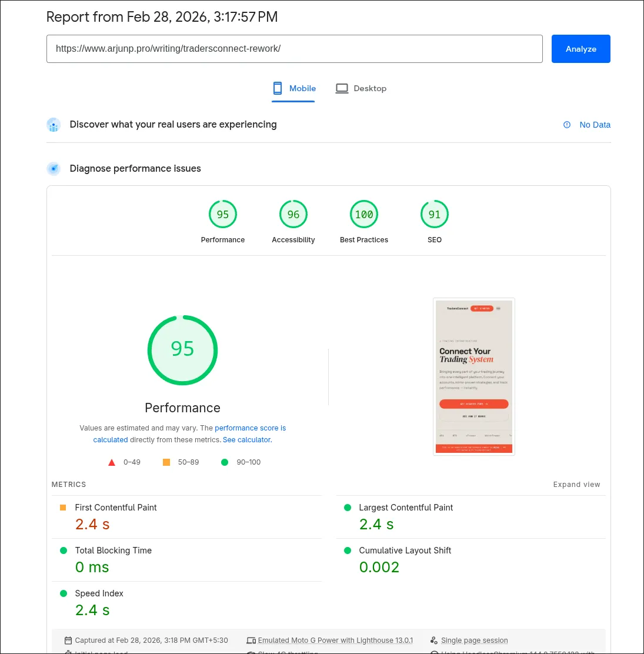644x654 pixels.
Task: Click the SEO score gauge (91)
Action: 435,215
